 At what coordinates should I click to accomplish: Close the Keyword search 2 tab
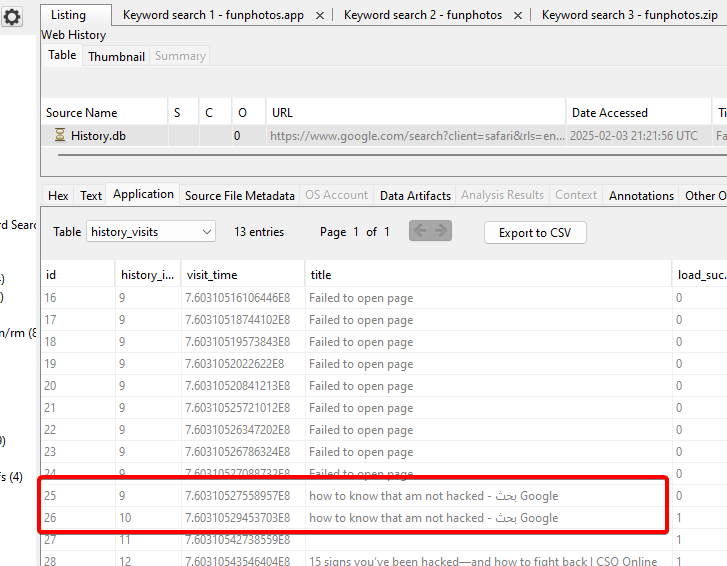pos(516,16)
